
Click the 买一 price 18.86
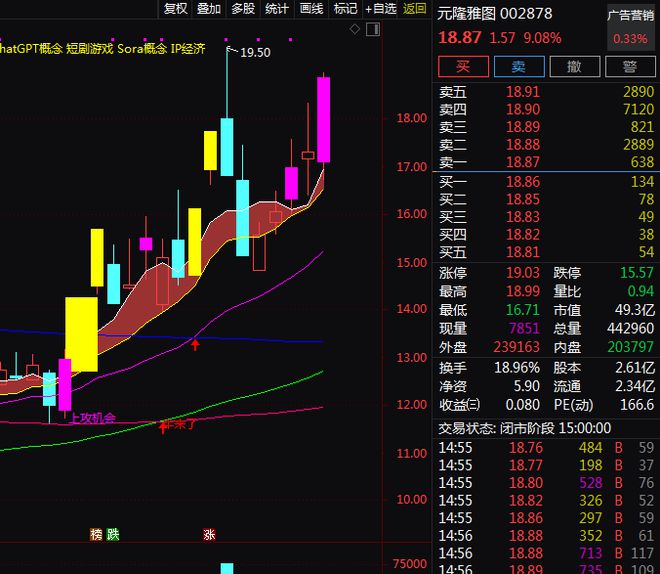[523, 182]
